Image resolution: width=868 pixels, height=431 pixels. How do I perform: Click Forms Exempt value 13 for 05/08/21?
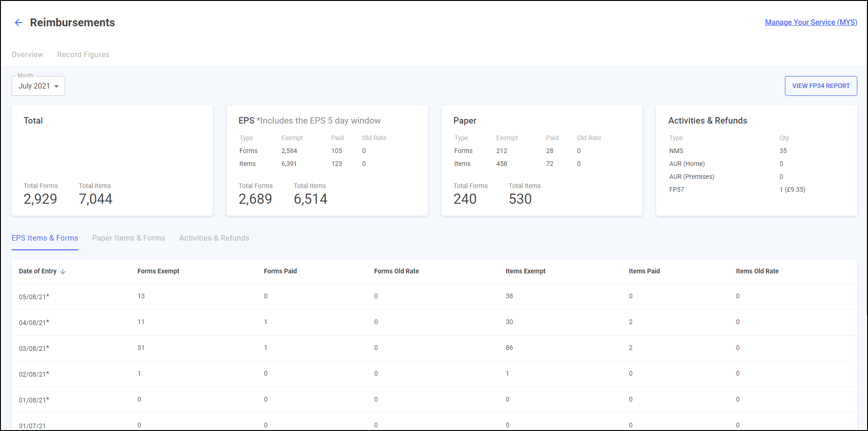point(141,296)
